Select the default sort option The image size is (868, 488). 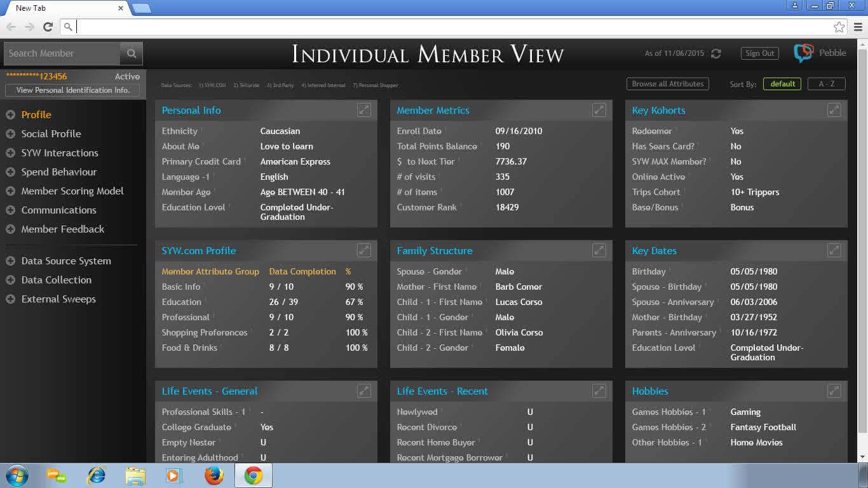pos(782,84)
